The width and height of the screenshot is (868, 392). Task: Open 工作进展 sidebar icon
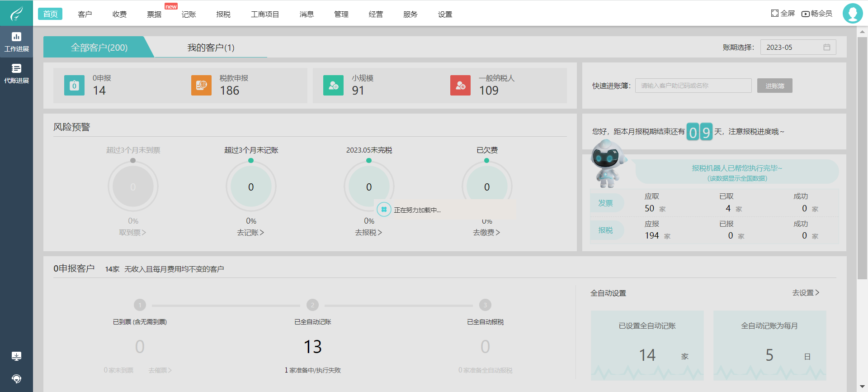(x=16, y=42)
